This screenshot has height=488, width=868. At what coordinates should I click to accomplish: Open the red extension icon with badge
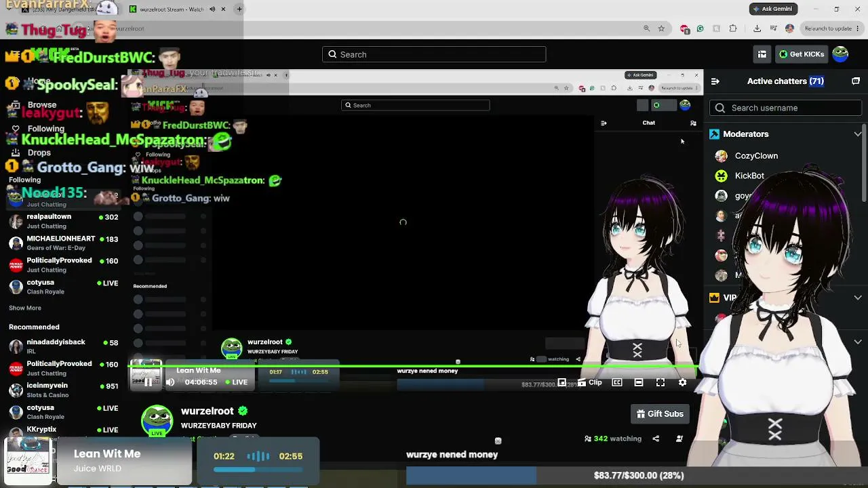coord(685,29)
